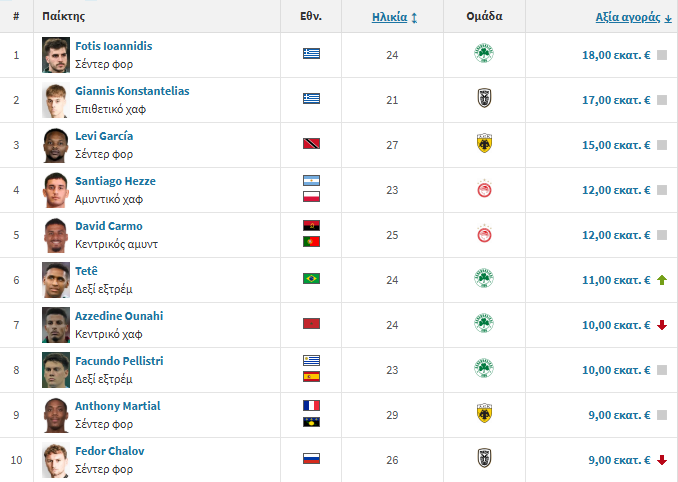
Task: Click the Greek flag beside Fotis Ioannidis
Action: click(311, 54)
